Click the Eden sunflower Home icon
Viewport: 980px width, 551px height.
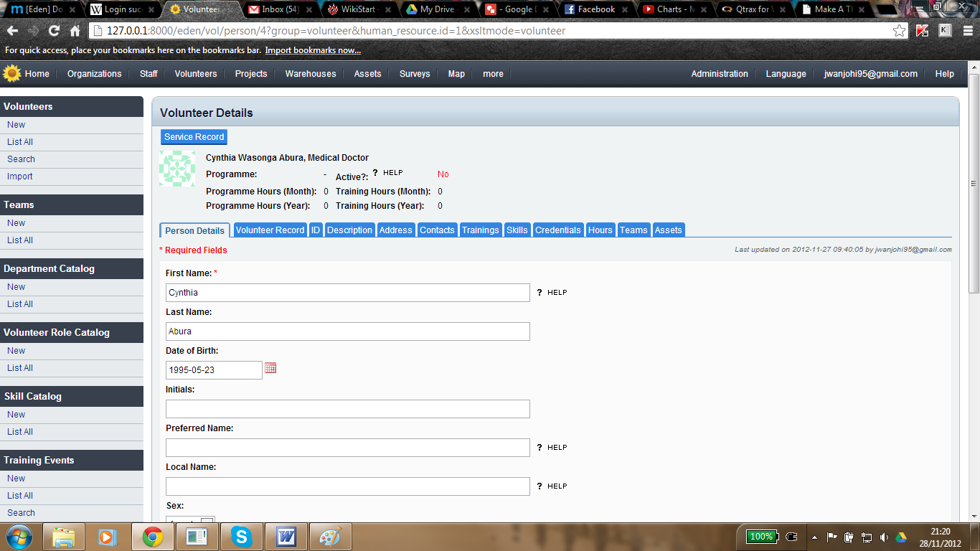point(12,73)
